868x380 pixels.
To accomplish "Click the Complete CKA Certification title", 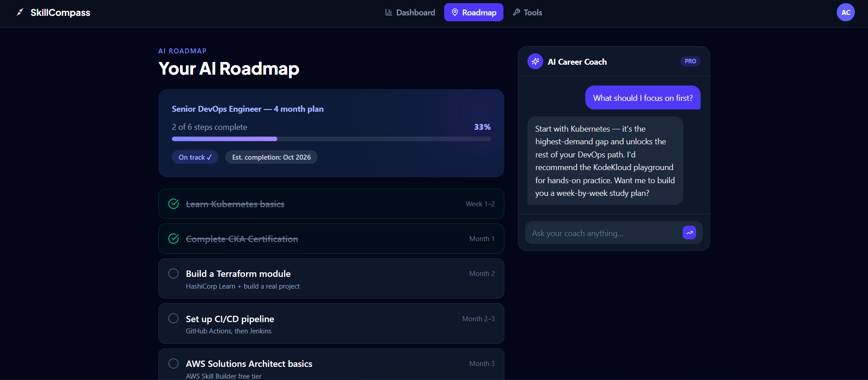I will click(242, 239).
